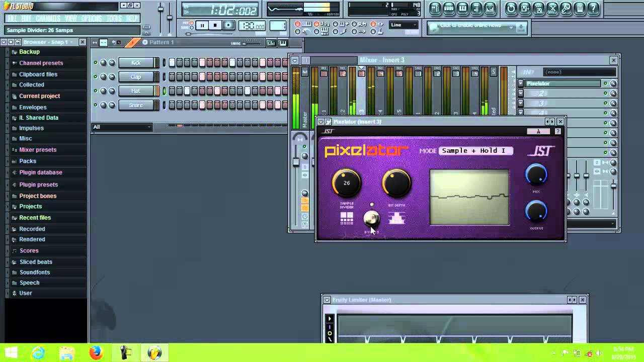Click the Pixelator Mix knob
This screenshot has height=362, width=644.
[536, 174]
